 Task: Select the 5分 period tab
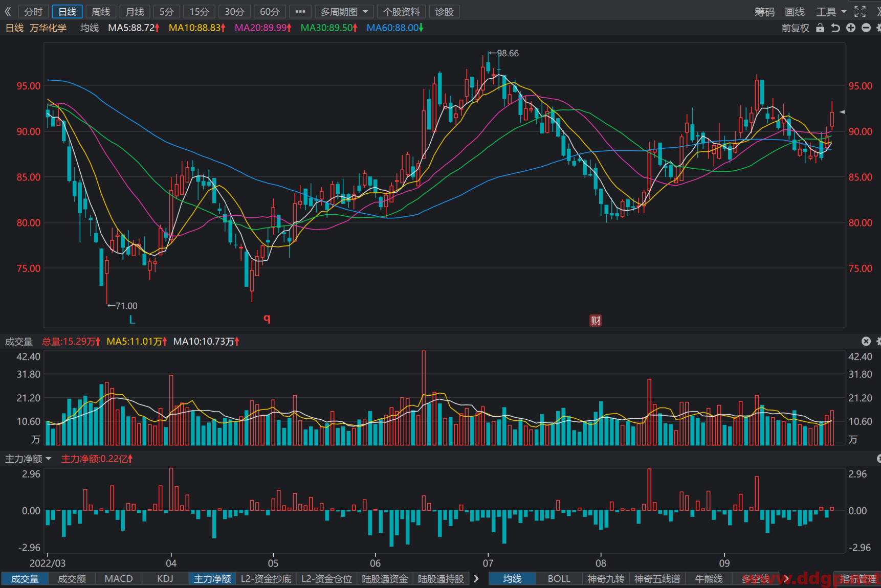[166, 12]
